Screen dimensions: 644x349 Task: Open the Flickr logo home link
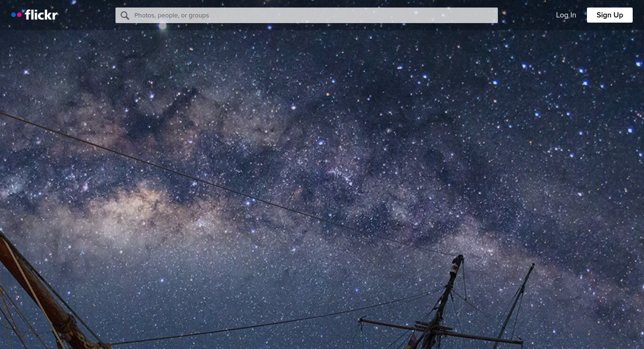[x=34, y=15]
